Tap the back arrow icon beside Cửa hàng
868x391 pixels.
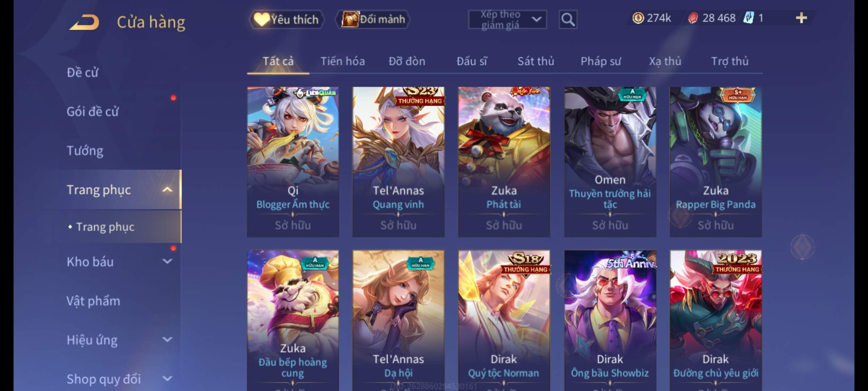tap(84, 22)
